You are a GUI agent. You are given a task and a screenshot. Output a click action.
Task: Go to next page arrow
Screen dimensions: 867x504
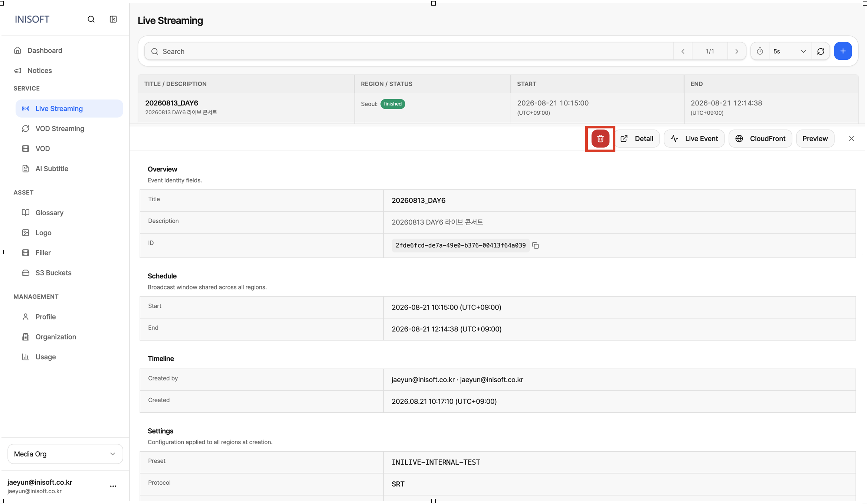(x=737, y=51)
